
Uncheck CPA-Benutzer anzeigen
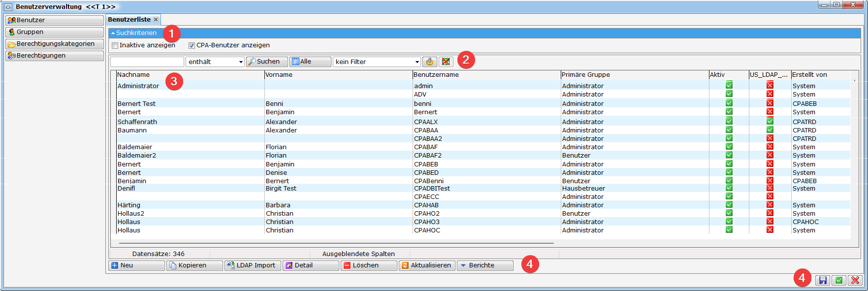click(x=192, y=45)
